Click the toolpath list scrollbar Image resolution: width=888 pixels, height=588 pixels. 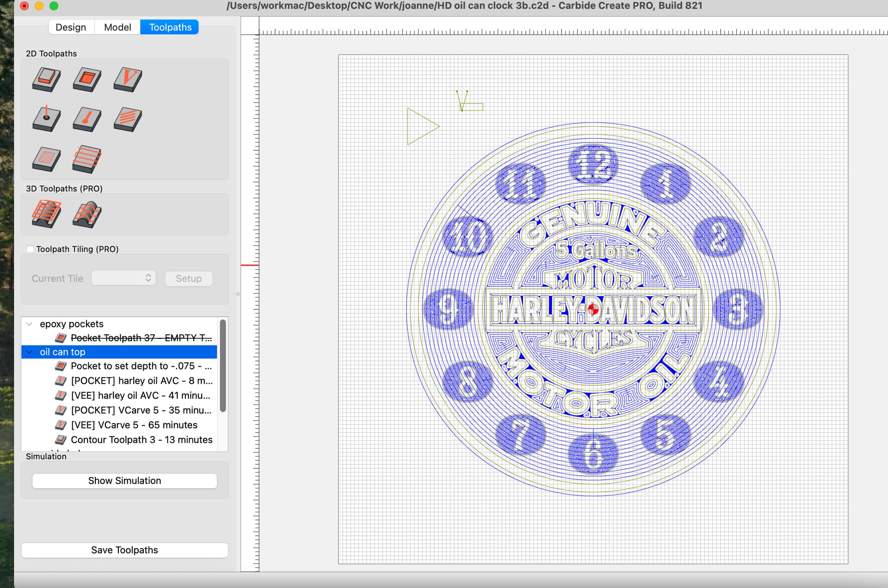point(223,365)
